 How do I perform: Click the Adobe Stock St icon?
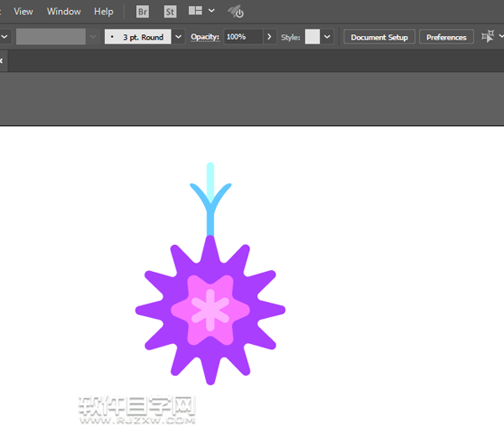click(171, 12)
